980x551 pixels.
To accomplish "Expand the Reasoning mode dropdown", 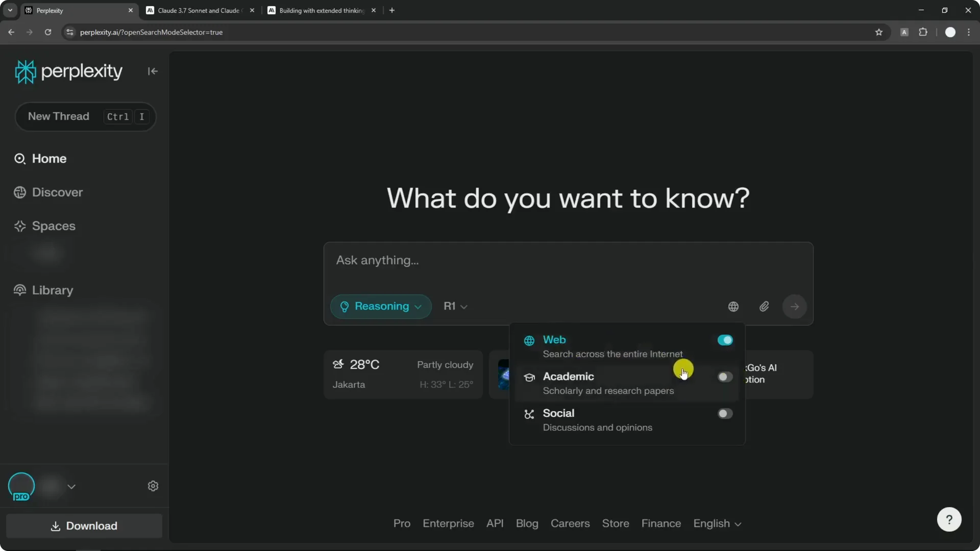I will (x=381, y=307).
